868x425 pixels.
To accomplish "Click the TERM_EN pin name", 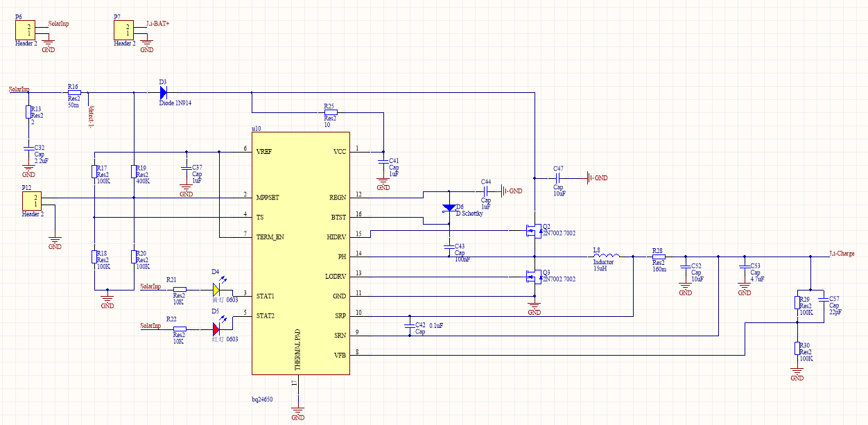I will point(270,237).
